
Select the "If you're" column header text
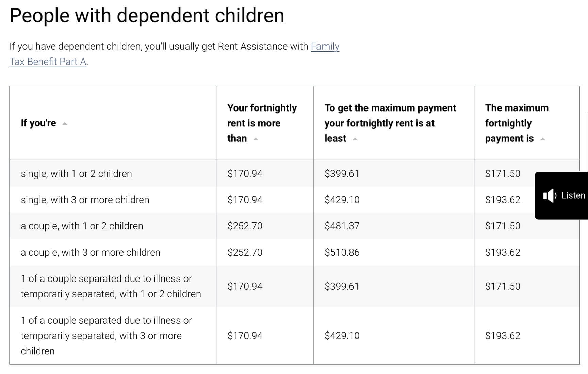(x=38, y=123)
